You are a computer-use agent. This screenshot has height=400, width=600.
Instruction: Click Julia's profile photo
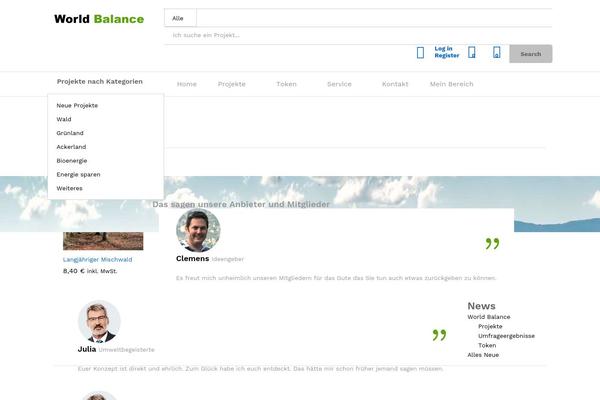(99, 322)
